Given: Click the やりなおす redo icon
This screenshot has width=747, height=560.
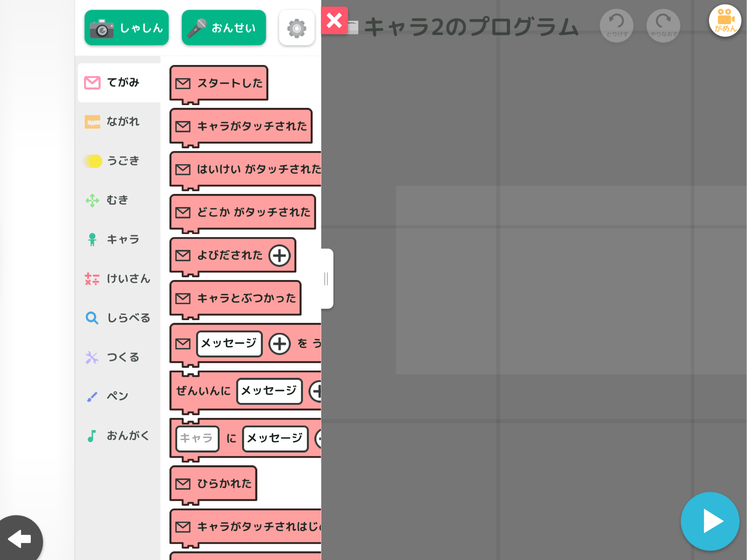Looking at the screenshot, I should pyautogui.click(x=663, y=25).
